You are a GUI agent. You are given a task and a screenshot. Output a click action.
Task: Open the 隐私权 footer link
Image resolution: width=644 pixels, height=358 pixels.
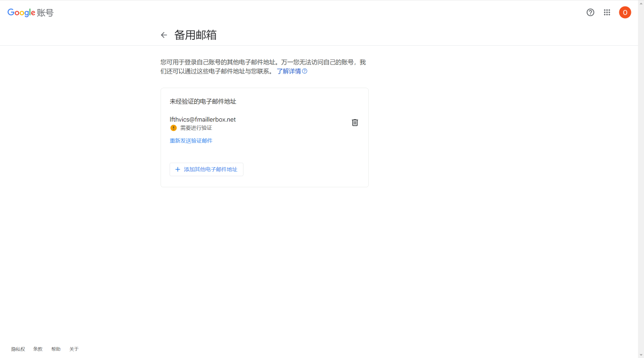coord(18,349)
